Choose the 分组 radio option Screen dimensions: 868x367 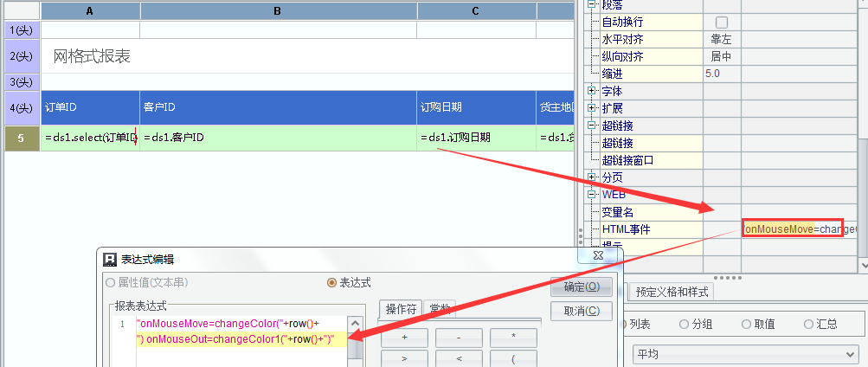(x=684, y=325)
